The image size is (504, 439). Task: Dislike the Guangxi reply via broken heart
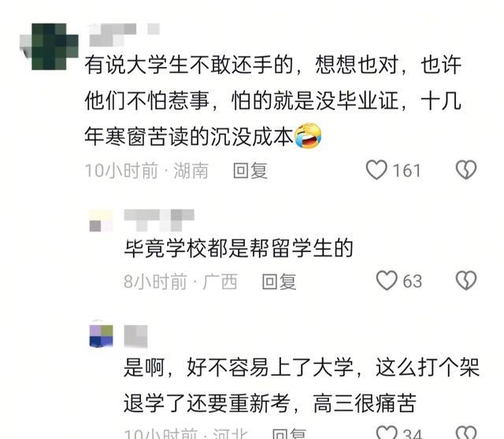coord(466,281)
